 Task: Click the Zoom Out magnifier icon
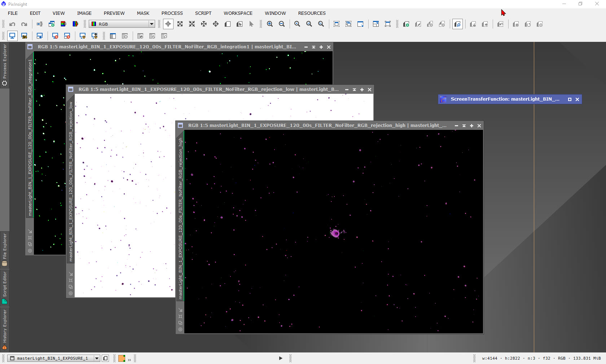282,24
